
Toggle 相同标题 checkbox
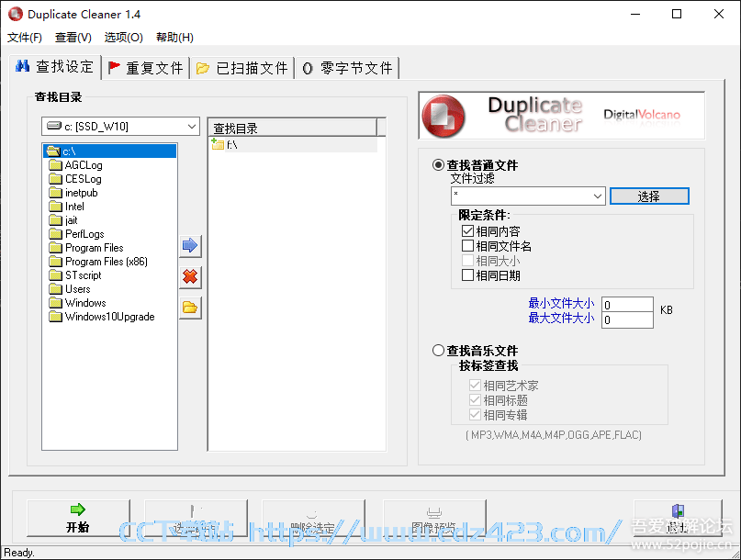[x=475, y=399]
